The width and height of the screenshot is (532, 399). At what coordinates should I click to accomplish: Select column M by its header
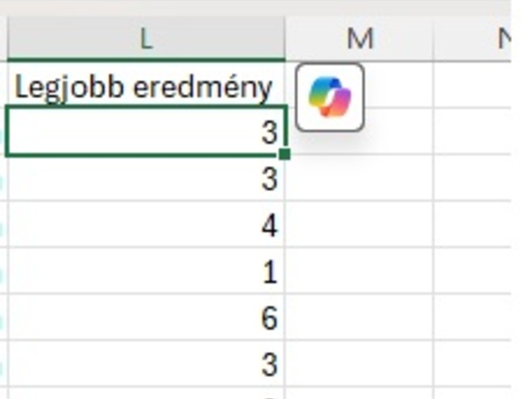[x=359, y=39]
